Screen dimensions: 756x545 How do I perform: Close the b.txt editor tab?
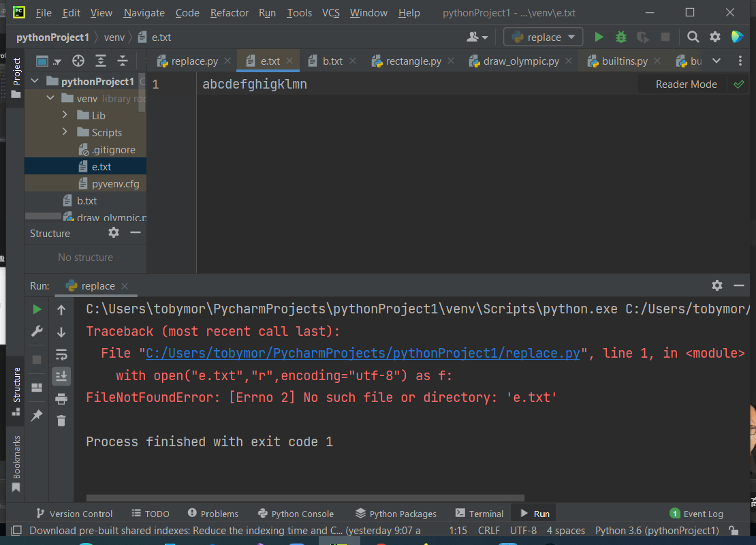pyautogui.click(x=353, y=61)
